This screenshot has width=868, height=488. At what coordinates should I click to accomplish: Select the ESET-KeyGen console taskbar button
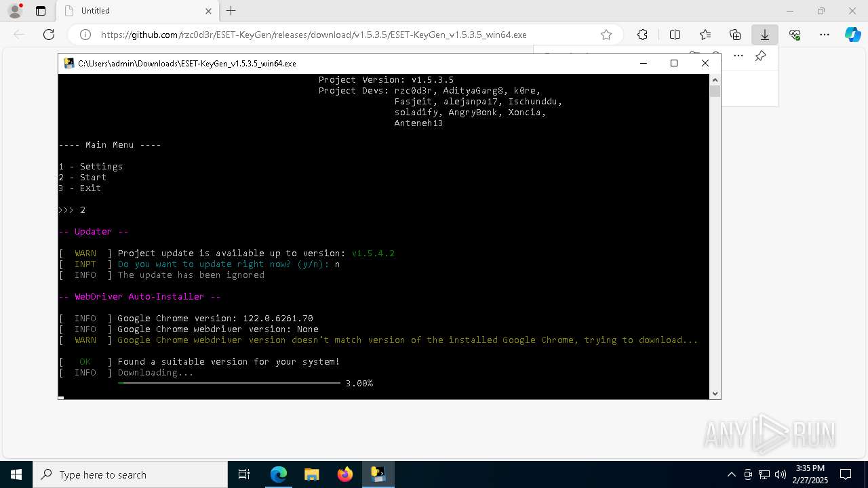pyautogui.click(x=378, y=474)
